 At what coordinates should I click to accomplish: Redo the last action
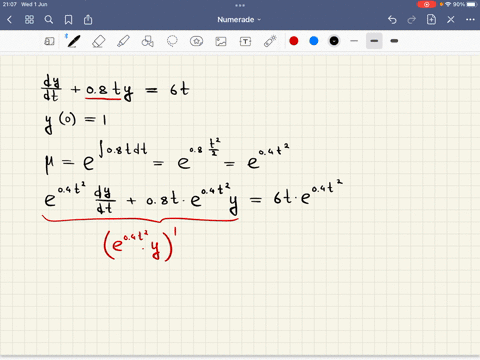pyautogui.click(x=412, y=20)
